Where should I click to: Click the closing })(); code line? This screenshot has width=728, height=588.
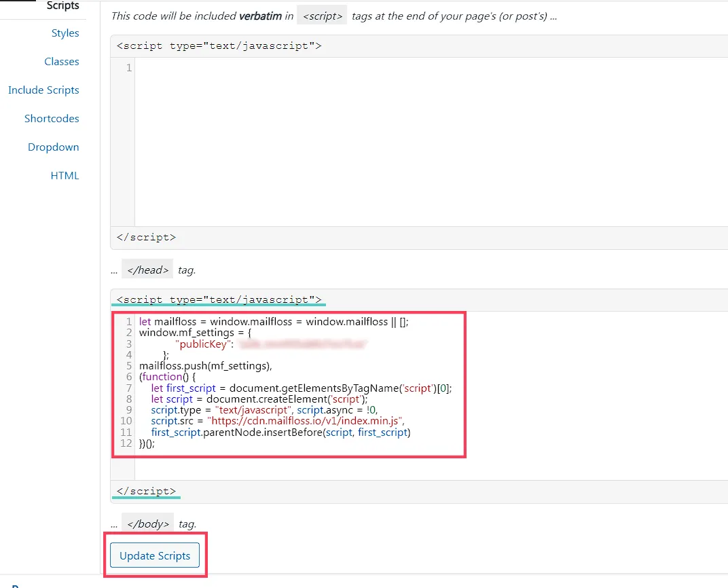point(147,443)
